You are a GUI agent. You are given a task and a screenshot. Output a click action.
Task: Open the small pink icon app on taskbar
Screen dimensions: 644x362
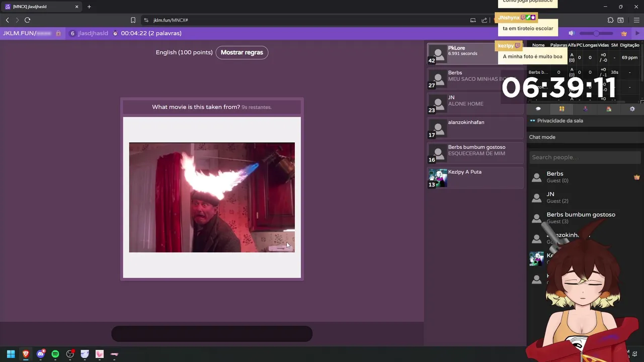[115, 354]
